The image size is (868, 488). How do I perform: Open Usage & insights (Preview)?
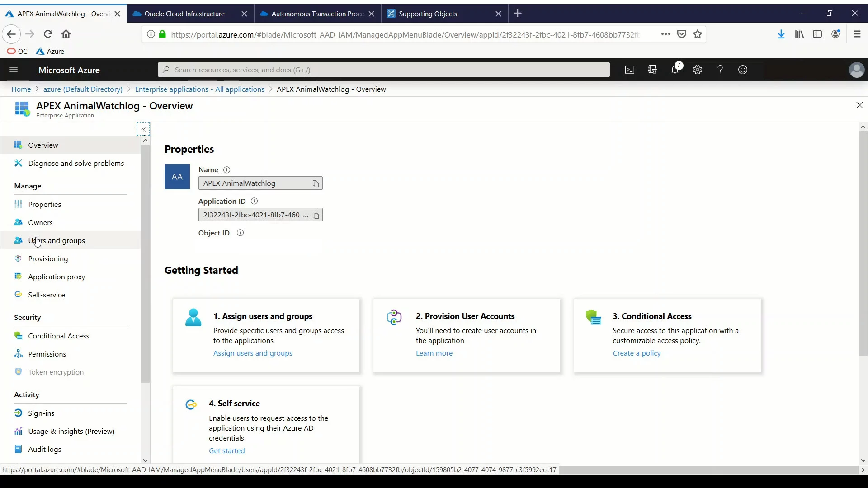[x=71, y=431]
